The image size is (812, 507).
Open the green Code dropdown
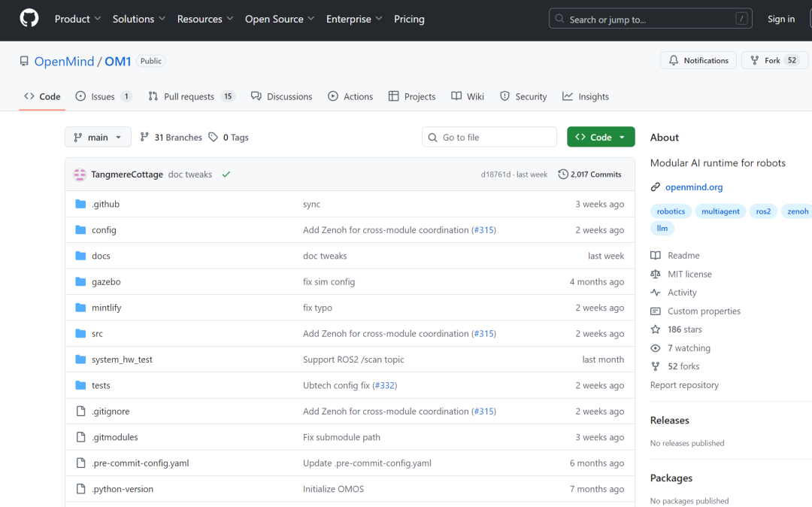(600, 137)
